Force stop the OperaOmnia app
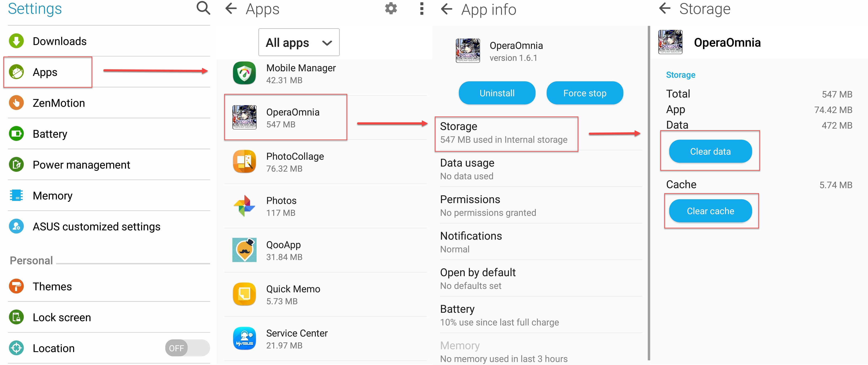 click(x=585, y=93)
